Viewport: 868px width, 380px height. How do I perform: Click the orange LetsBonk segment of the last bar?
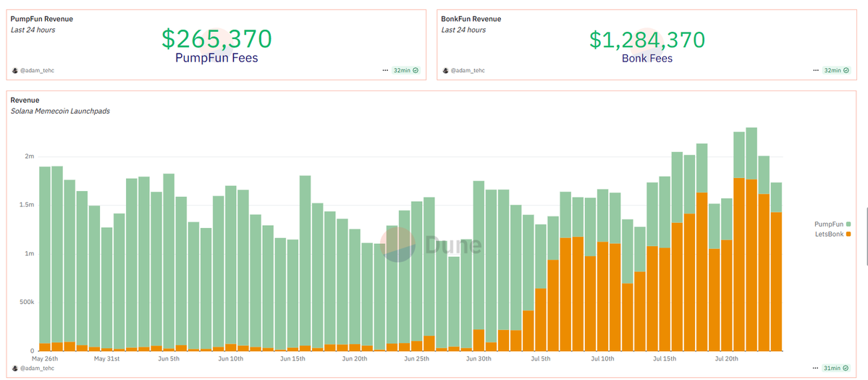776,281
